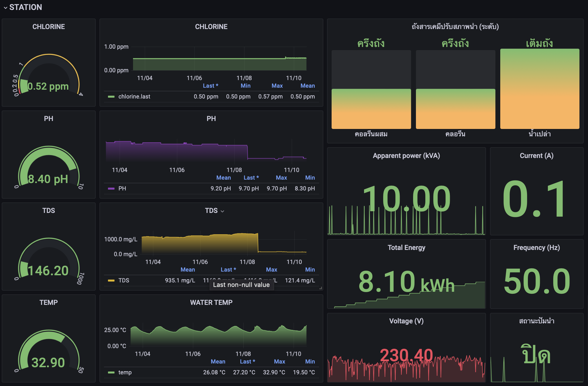Click the TDS yellow legend color icon
This screenshot has width=588, height=386.
[111, 281]
